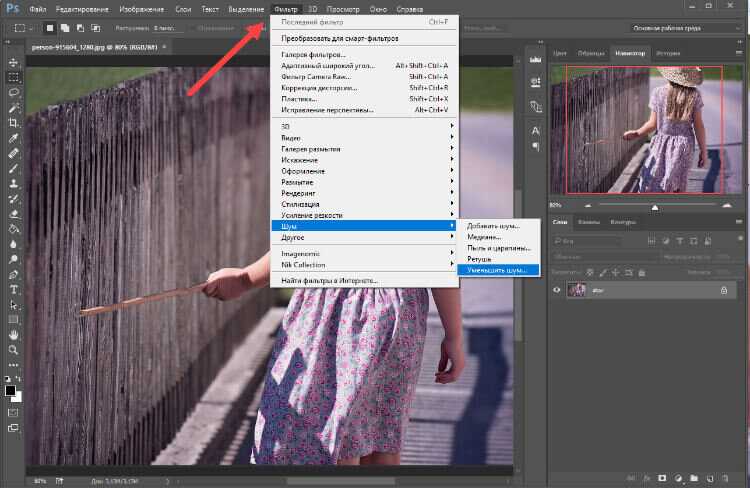The width and height of the screenshot is (750, 488).
Task: Hide the layer using eye icon
Action: [x=557, y=290]
